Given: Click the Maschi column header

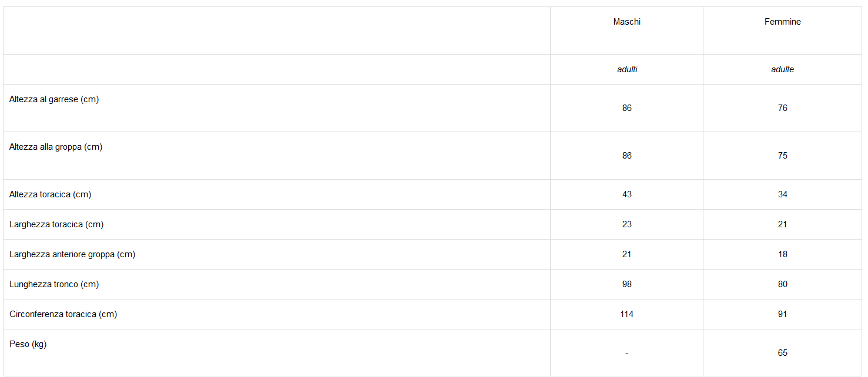Looking at the screenshot, I should pos(626,22).
